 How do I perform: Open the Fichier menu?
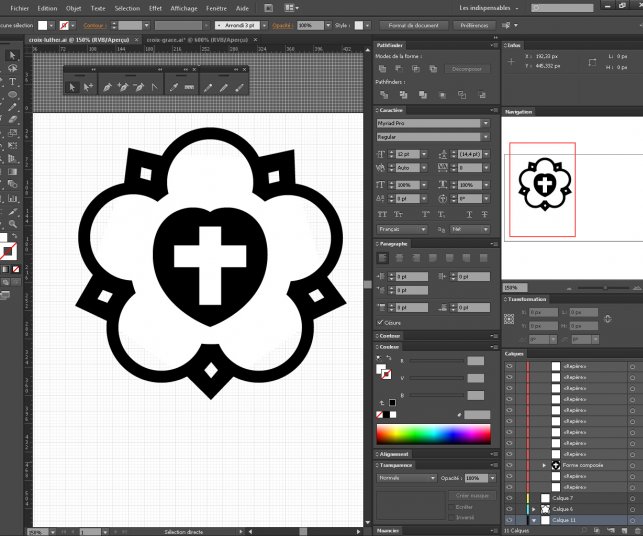tap(19, 8)
